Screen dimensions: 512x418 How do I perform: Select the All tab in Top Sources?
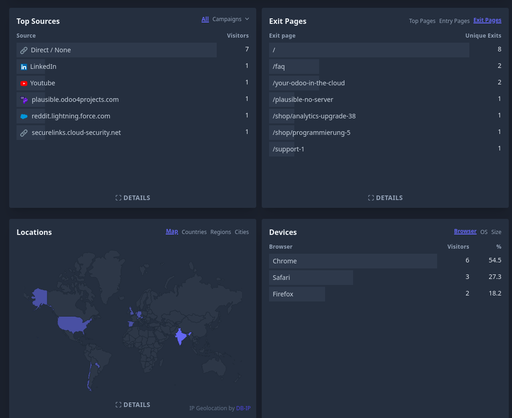coord(205,19)
